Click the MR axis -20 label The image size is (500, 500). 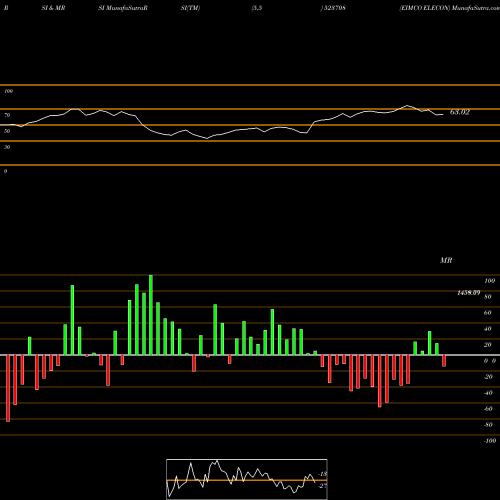click(488, 377)
